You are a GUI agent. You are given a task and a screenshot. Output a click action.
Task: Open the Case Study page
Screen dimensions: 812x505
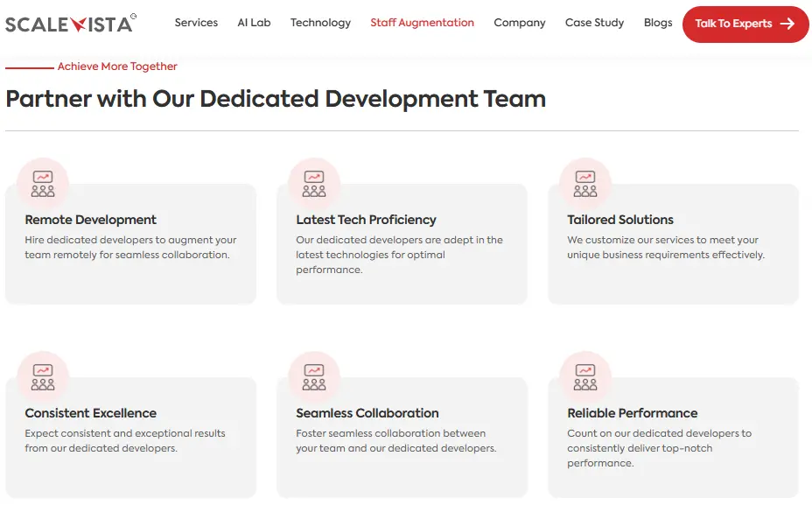[594, 23]
